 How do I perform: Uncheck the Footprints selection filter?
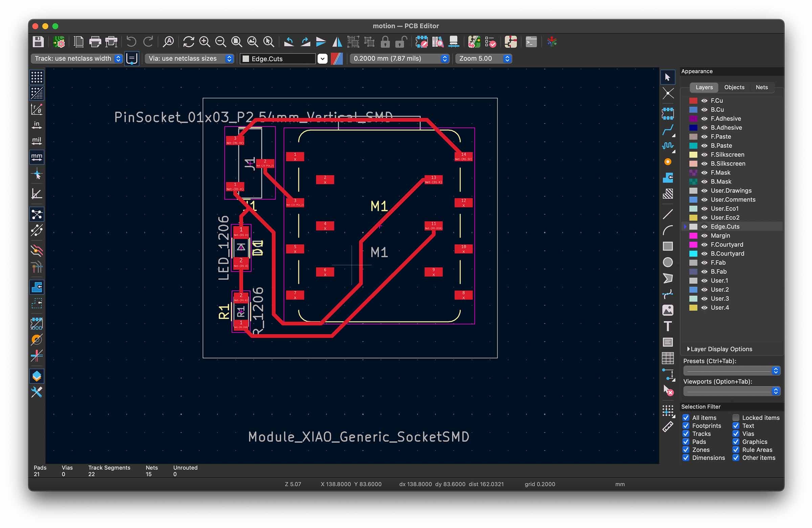(x=686, y=426)
